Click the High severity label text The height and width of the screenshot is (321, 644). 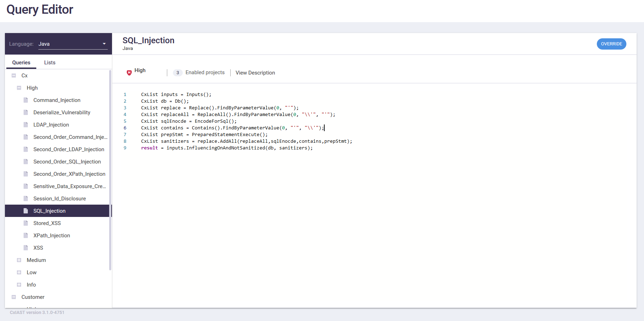(x=140, y=70)
